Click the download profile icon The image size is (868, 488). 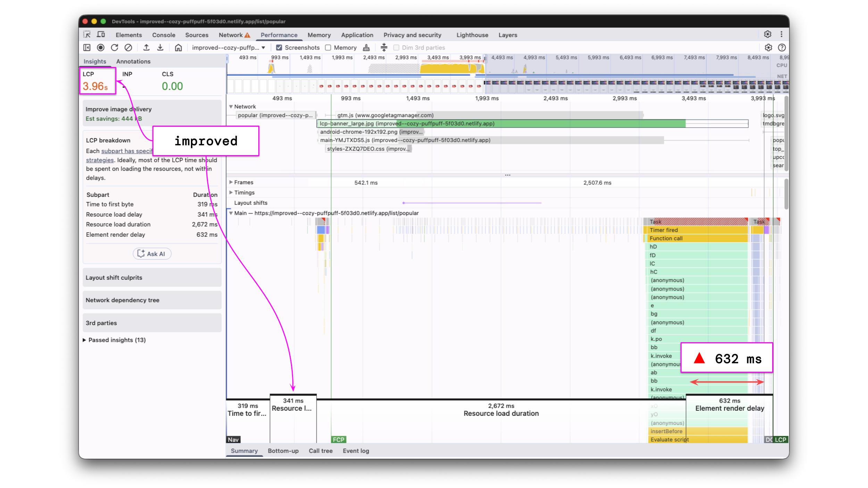click(160, 48)
